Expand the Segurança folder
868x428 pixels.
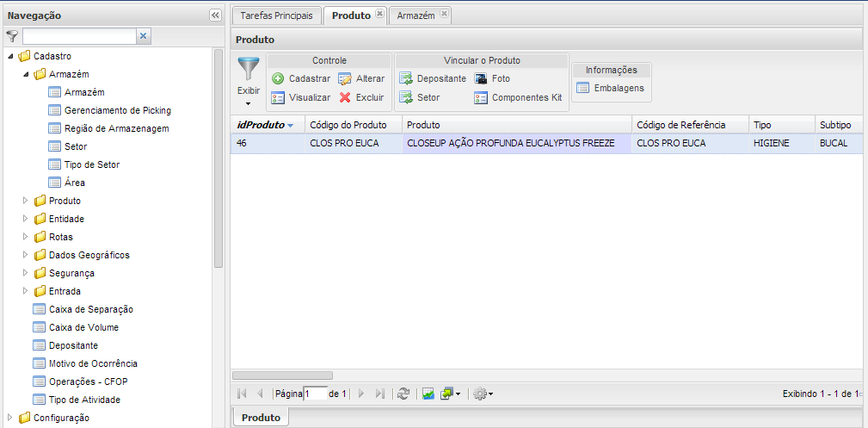(x=25, y=273)
